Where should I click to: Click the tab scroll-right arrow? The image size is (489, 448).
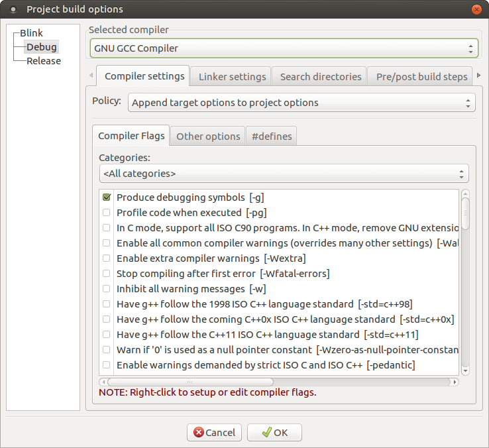[x=478, y=75]
